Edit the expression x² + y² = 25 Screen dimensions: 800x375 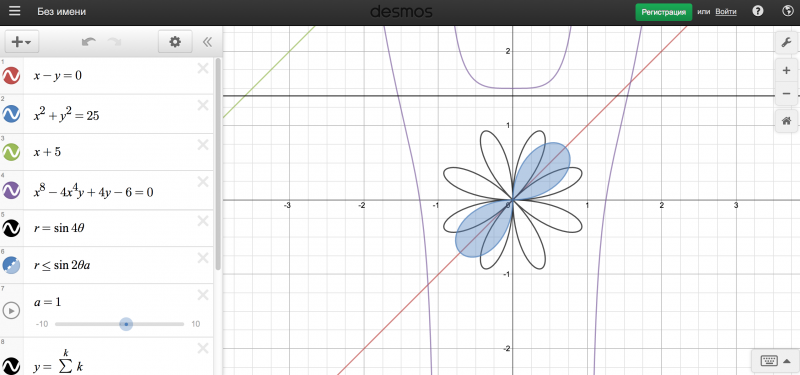pyautogui.click(x=66, y=116)
